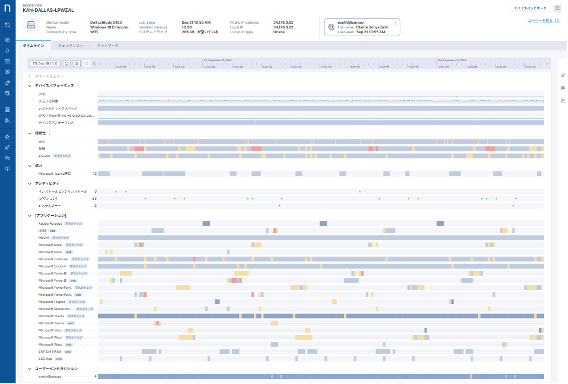Viewport: 568px width, 384px height.
Task: Collapse the ユーザーインタラクション section
Action: coord(30,369)
